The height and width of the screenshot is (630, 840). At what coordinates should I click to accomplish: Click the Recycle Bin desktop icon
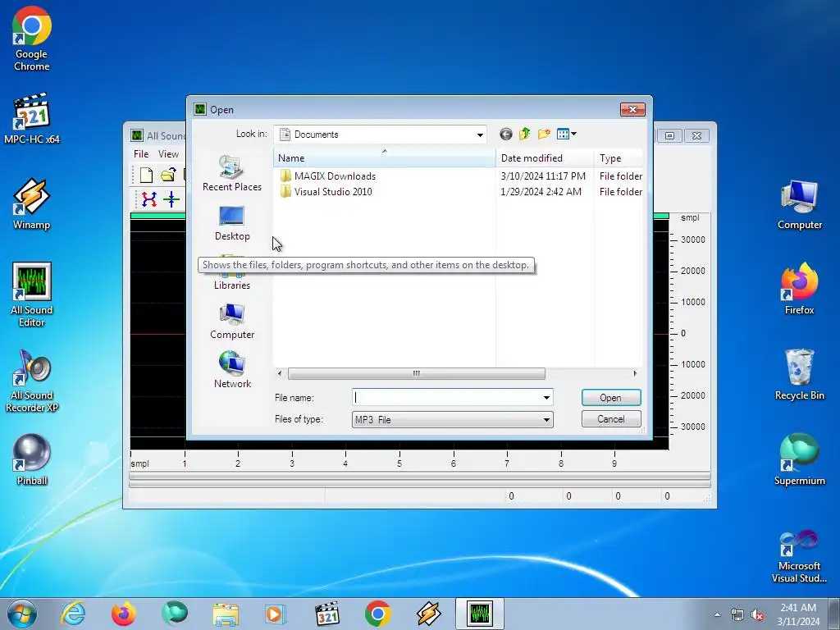coord(799,374)
